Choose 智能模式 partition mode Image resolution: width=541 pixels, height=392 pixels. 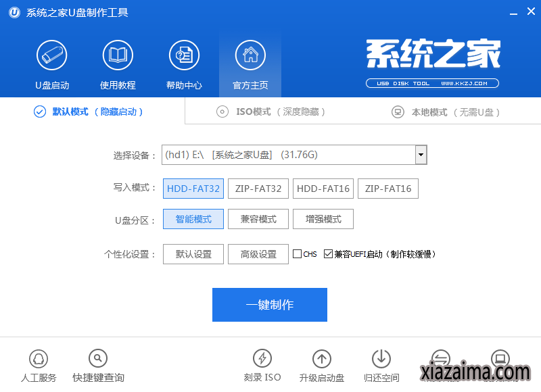coord(193,219)
